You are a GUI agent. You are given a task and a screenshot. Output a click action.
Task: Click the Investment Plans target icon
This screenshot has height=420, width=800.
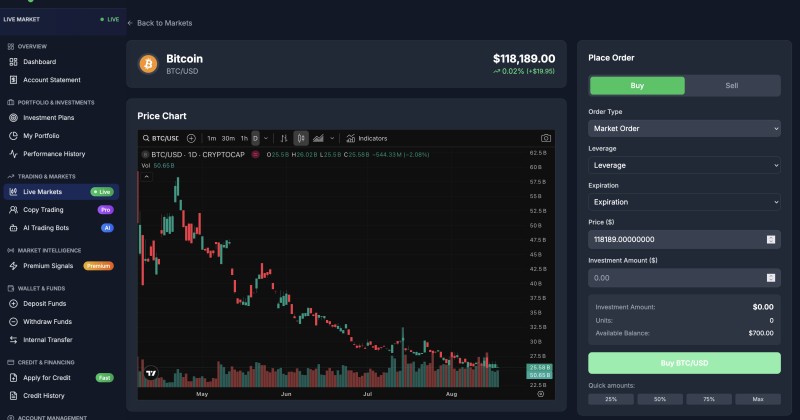pos(13,117)
